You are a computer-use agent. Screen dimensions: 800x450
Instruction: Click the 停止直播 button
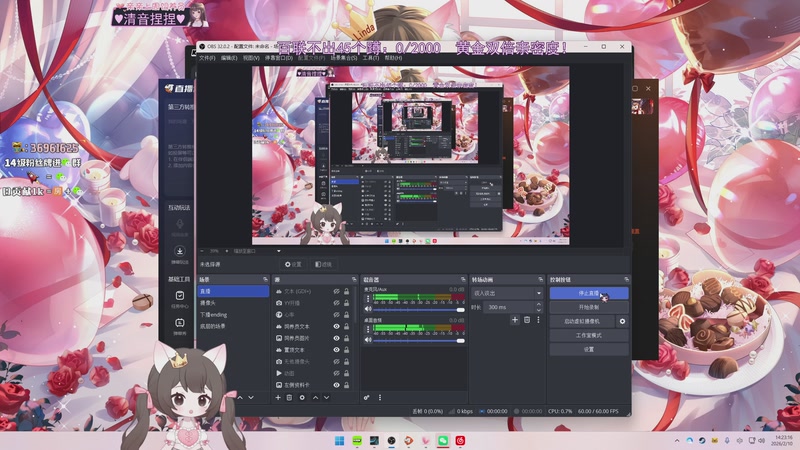[589, 293]
